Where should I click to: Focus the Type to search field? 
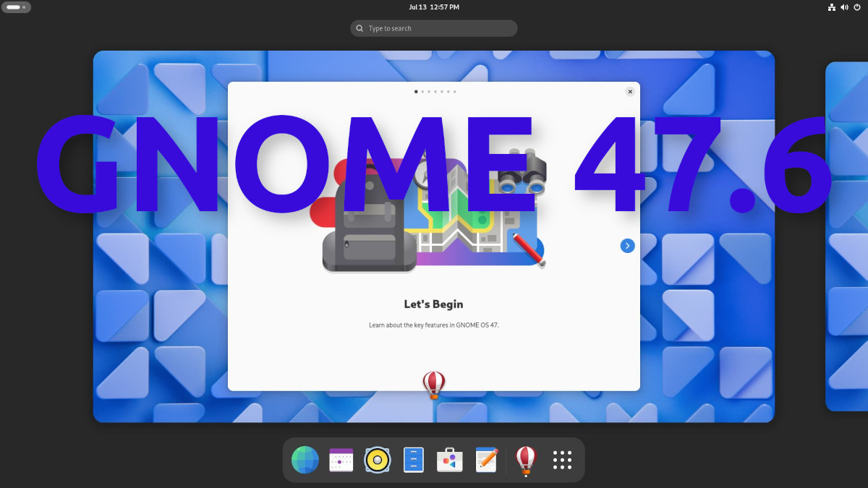(x=434, y=28)
